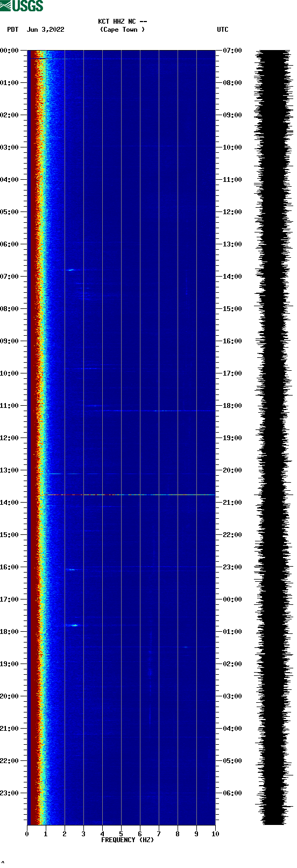The width and height of the screenshot is (297, 868).
Task: Click the 20:00 label on PDT axis
Action: tap(10, 696)
